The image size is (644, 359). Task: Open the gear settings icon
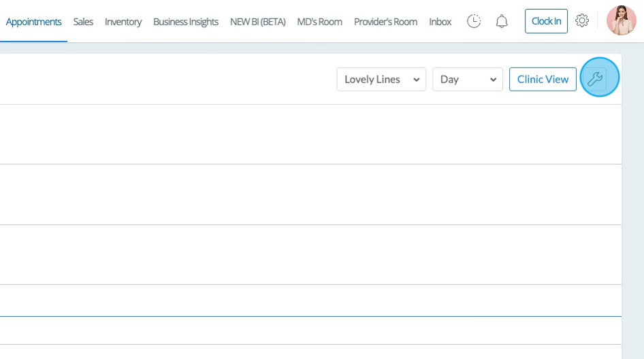[582, 21]
